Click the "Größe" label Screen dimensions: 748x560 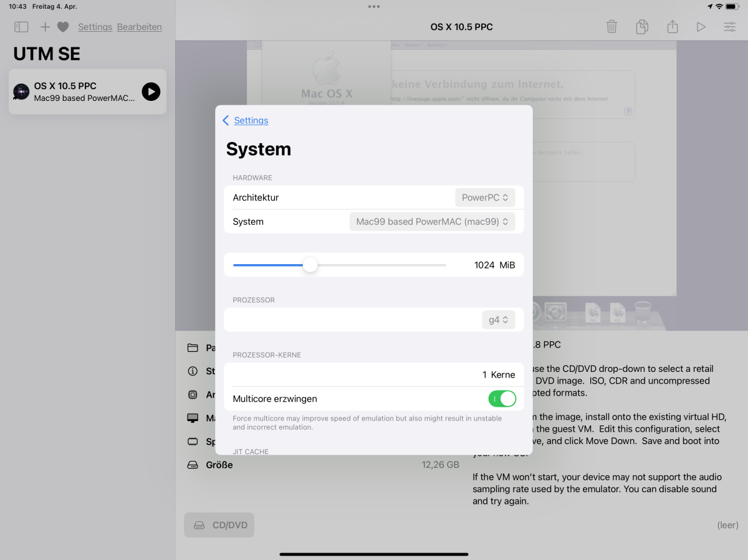(219, 465)
